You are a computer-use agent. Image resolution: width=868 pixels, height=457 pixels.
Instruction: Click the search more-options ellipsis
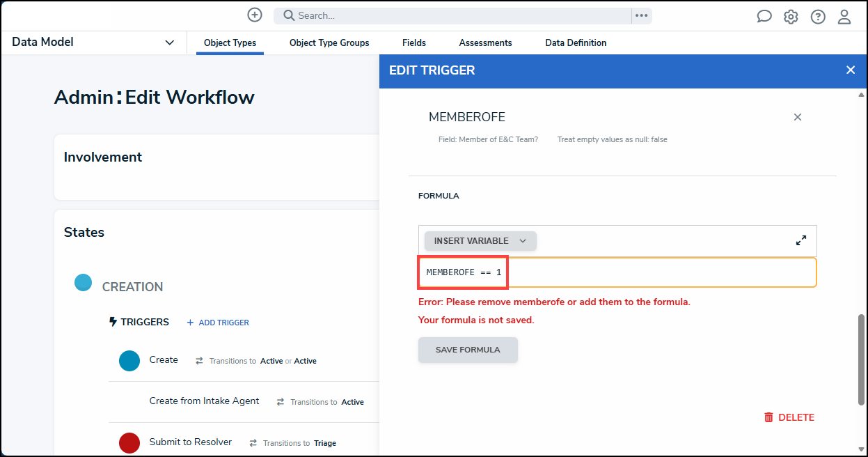(x=641, y=15)
